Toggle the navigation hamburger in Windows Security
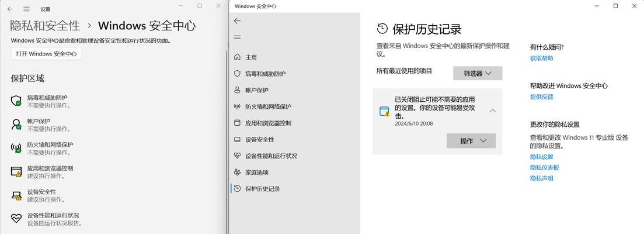644x234 pixels. (x=237, y=37)
